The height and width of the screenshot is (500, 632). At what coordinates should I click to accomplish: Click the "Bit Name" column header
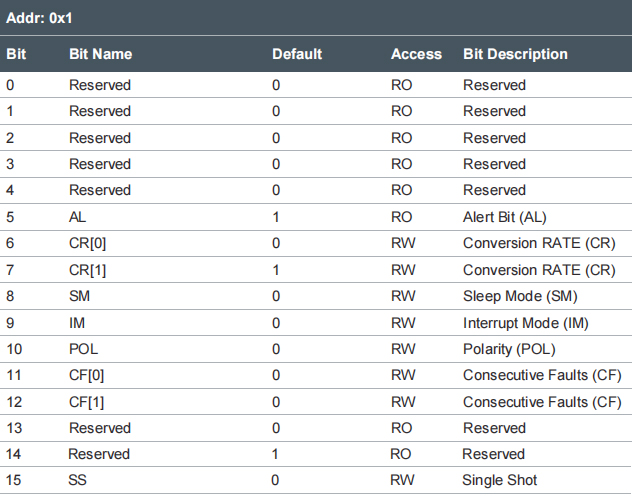tap(100, 54)
